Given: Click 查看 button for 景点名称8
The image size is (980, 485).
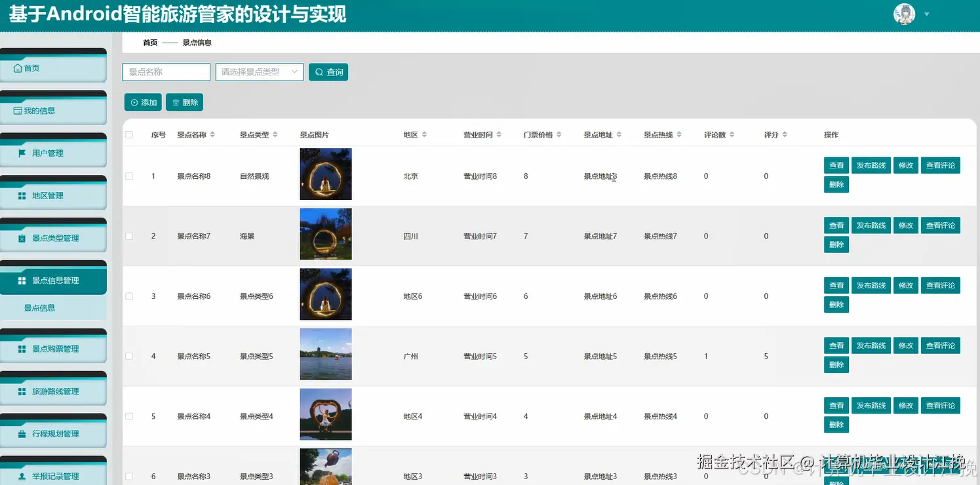Looking at the screenshot, I should 836,165.
